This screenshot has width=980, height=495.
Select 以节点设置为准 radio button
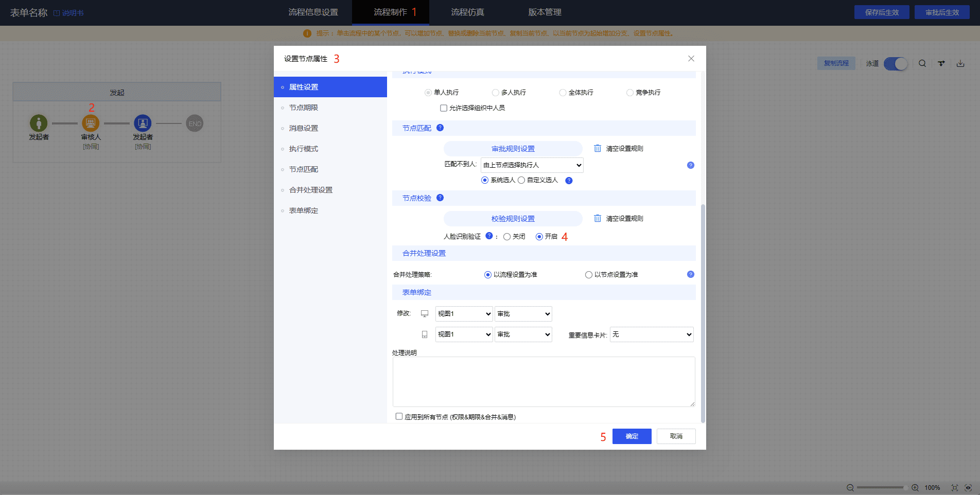(x=589, y=275)
